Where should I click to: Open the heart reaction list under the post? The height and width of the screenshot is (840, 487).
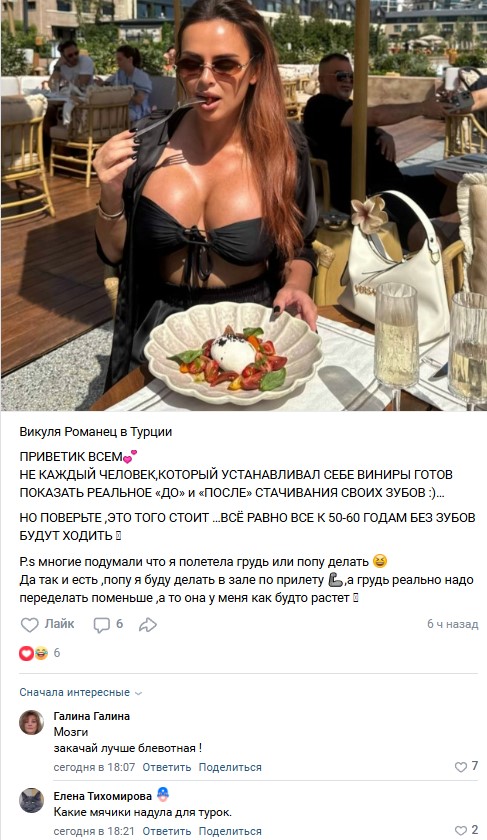[x=26, y=653]
